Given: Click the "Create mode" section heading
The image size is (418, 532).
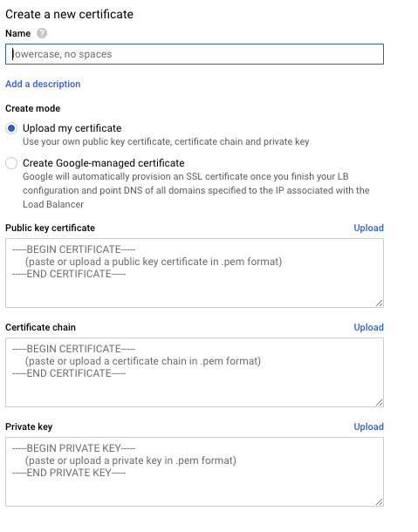Looking at the screenshot, I should (32, 108).
